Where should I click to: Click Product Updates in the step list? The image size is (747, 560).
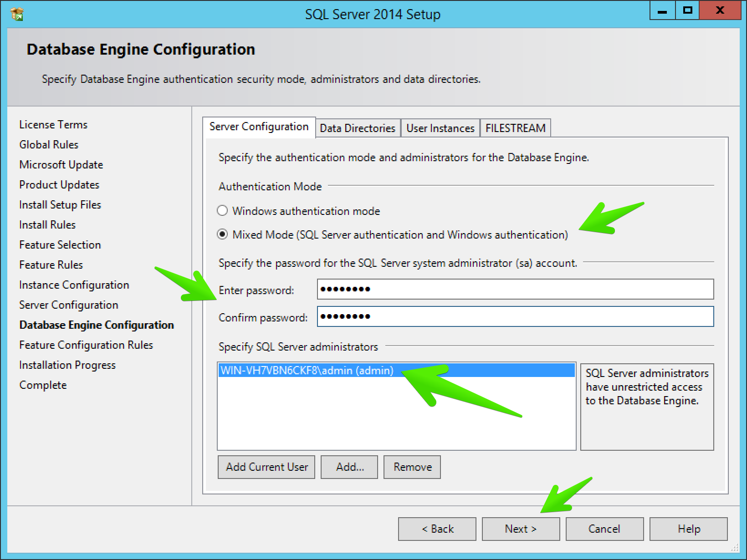59,185
